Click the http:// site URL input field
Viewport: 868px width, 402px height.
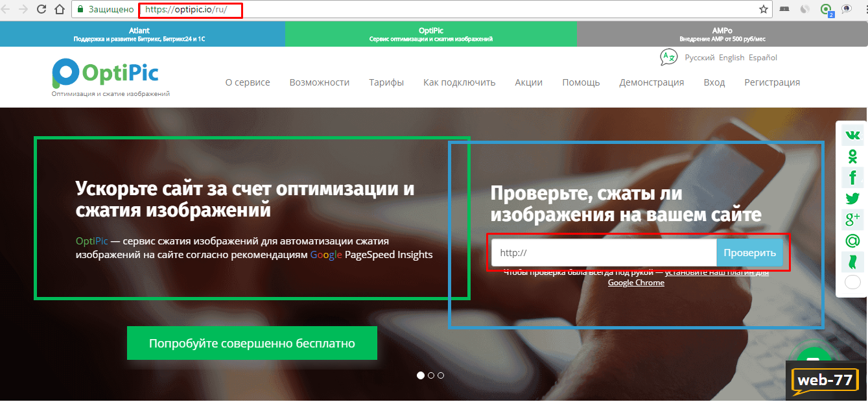(x=604, y=253)
